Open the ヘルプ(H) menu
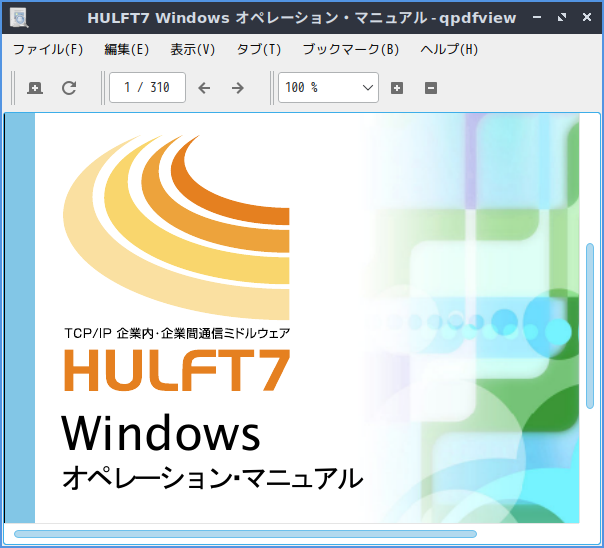Screen dimensions: 604x548 click(449, 49)
